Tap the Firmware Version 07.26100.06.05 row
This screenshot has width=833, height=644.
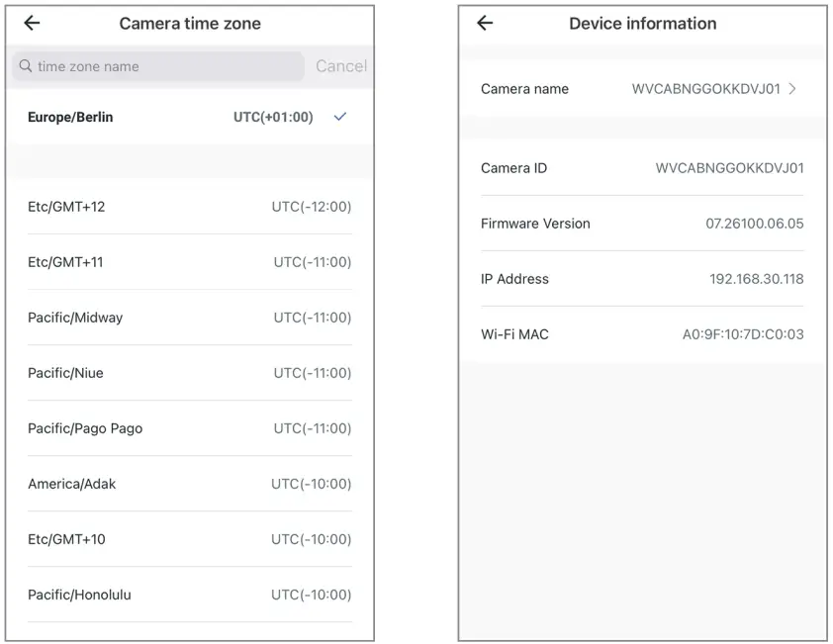click(642, 224)
